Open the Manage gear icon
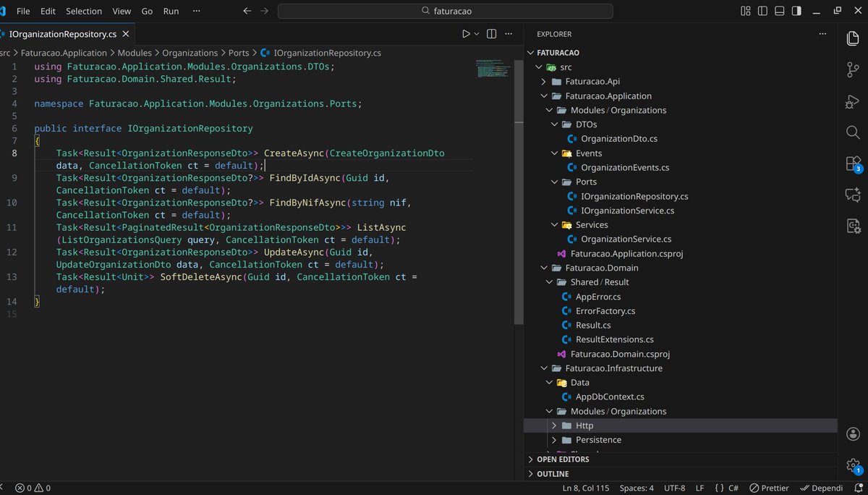This screenshot has width=868, height=495. (x=853, y=465)
